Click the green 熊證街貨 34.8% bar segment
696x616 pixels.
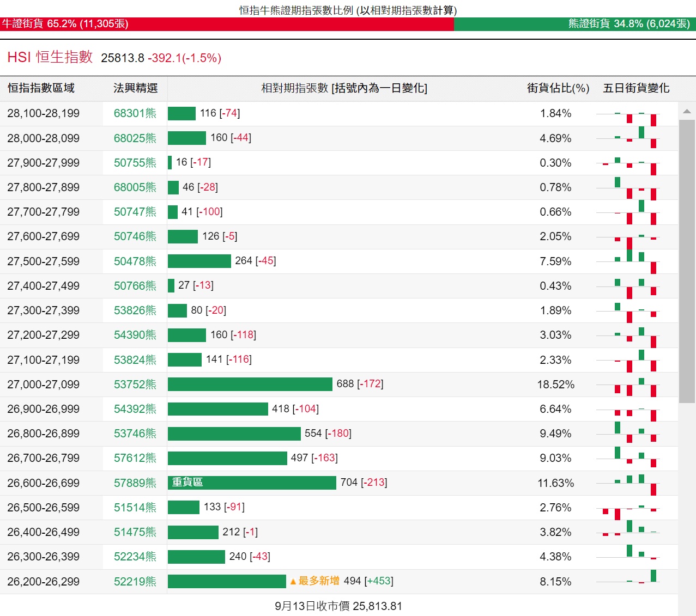pyautogui.click(x=574, y=24)
